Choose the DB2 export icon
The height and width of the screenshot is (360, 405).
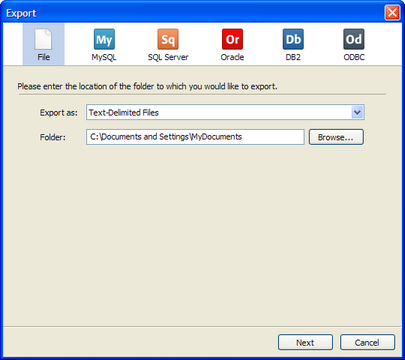(293, 44)
